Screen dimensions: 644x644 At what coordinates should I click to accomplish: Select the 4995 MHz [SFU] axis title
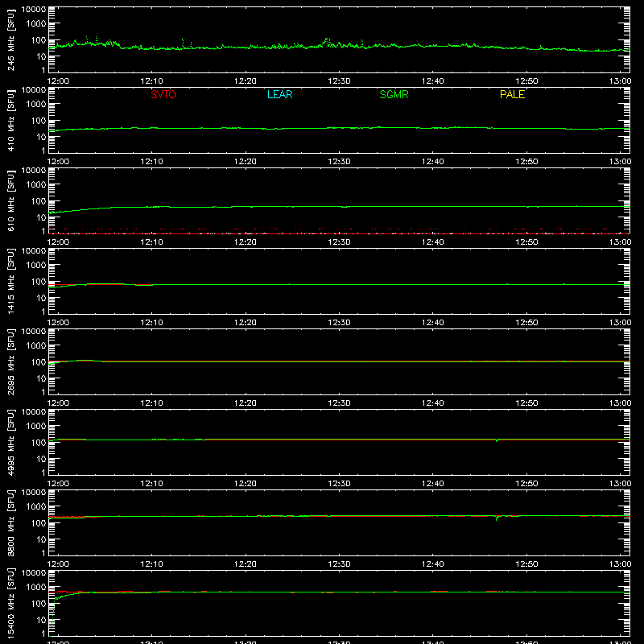coord(10,442)
